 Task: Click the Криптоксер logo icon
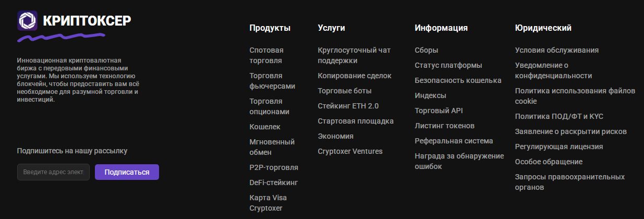click(27, 21)
